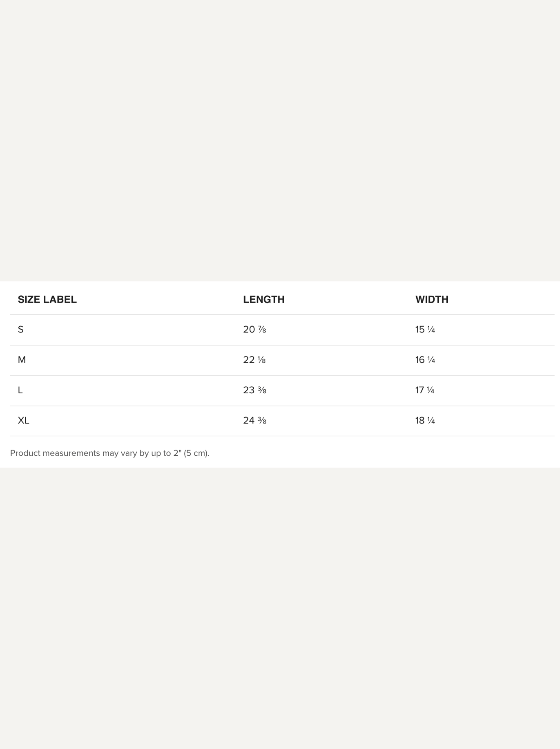Click the WIDTH column header
Viewport: 560px width, 749px height.
[432, 299]
